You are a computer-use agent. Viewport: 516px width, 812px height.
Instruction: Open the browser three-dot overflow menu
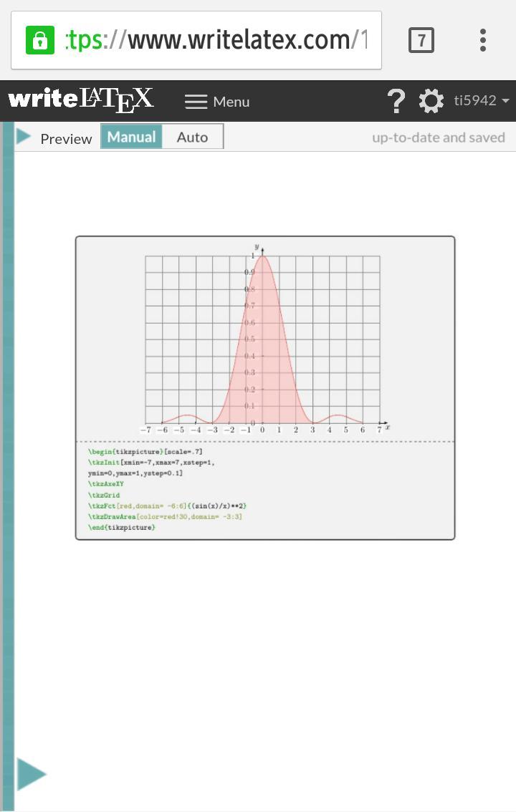[483, 40]
